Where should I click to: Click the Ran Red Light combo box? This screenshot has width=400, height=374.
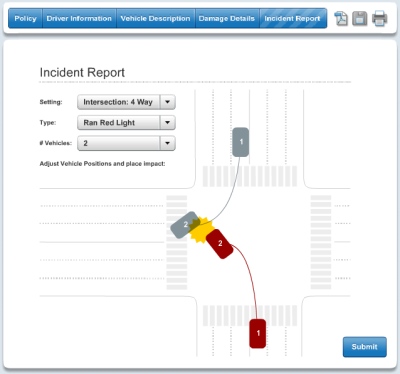(126, 123)
